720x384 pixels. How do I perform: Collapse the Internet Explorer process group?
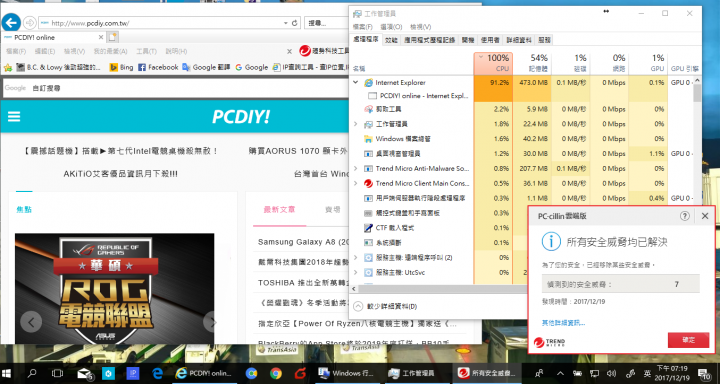[x=355, y=83]
